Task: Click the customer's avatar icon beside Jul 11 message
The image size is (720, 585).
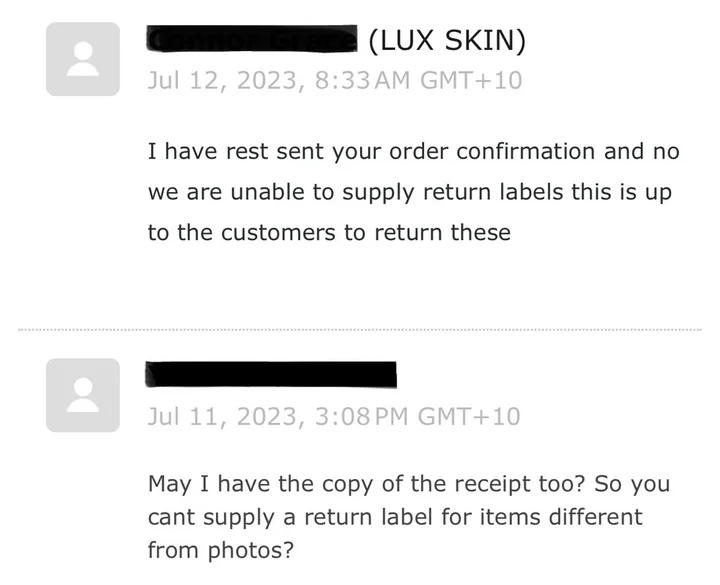Action: [x=83, y=395]
